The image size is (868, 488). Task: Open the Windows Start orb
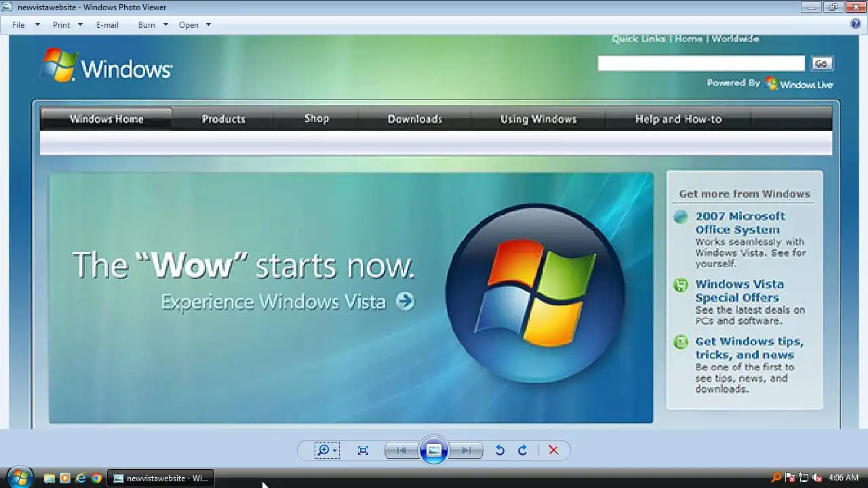click(x=19, y=477)
